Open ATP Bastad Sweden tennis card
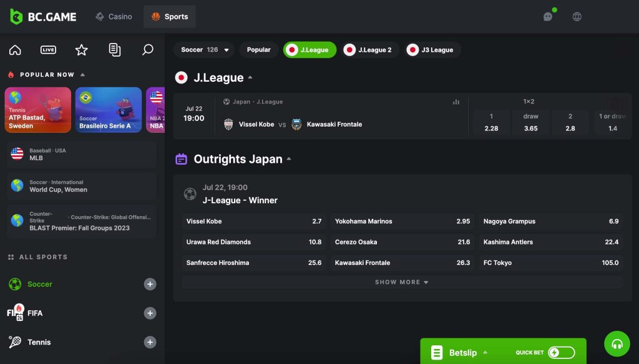This screenshot has height=364, width=639. (38, 110)
